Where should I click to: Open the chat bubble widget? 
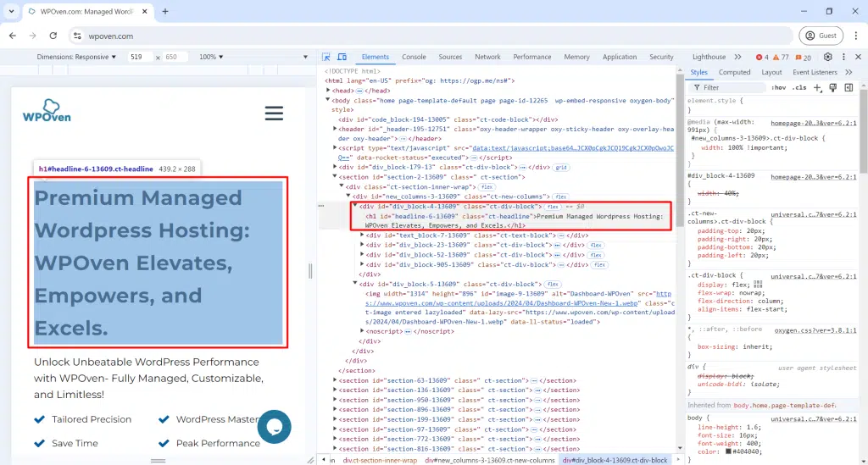pyautogui.click(x=274, y=426)
